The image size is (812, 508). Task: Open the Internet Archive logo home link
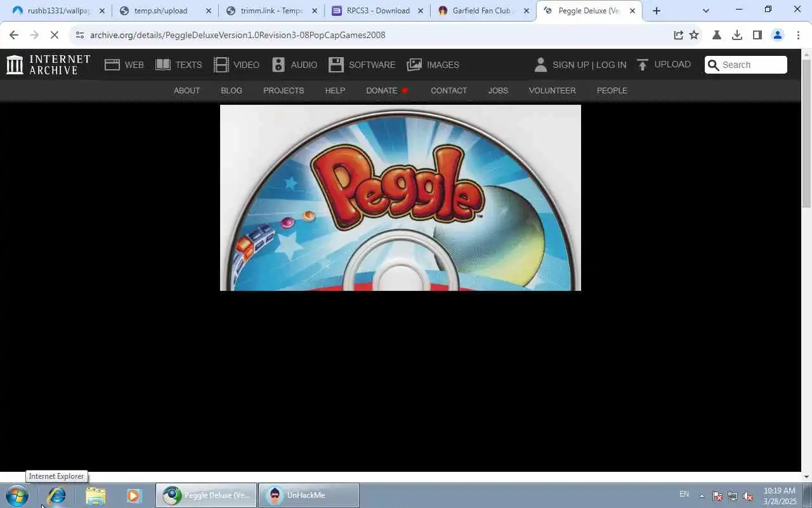[48, 64]
